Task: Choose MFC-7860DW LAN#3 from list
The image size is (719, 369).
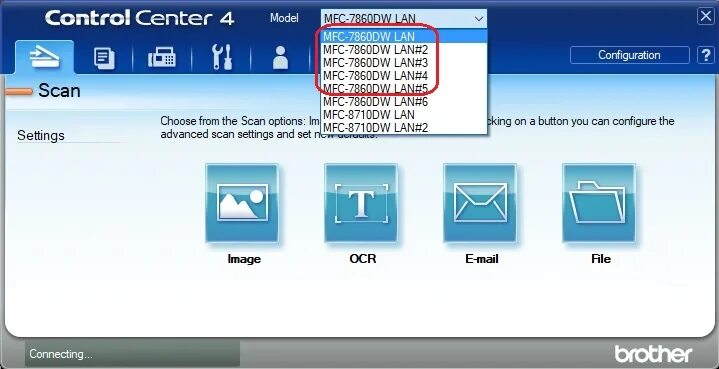Action: coord(404,62)
